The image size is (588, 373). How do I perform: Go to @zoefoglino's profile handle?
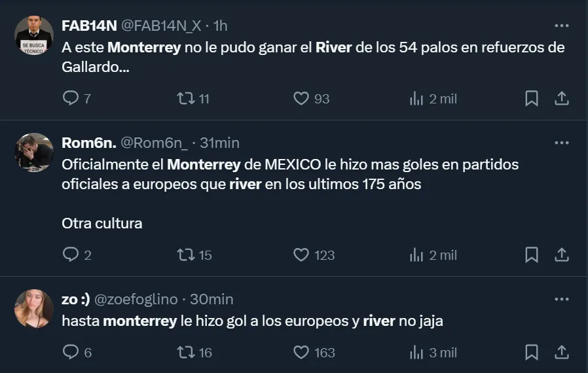click(136, 299)
